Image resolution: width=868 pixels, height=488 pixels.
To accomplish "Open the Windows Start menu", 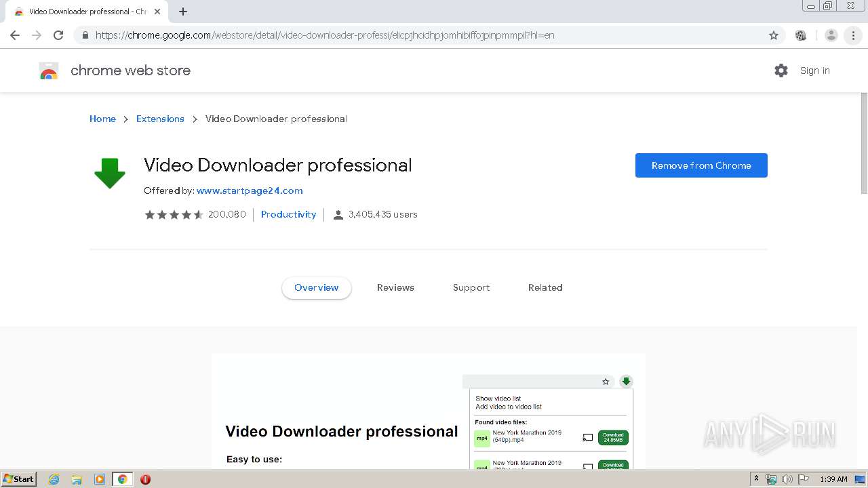I will point(18,479).
